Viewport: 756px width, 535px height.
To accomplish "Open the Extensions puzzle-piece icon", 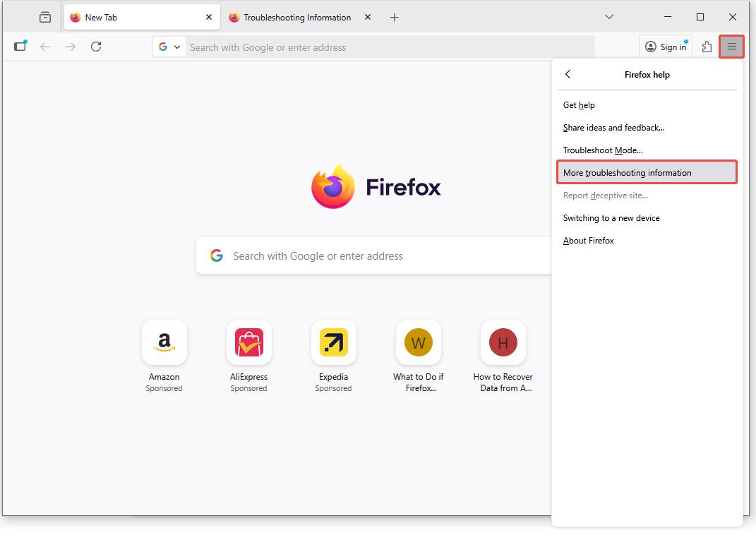I will [x=707, y=46].
